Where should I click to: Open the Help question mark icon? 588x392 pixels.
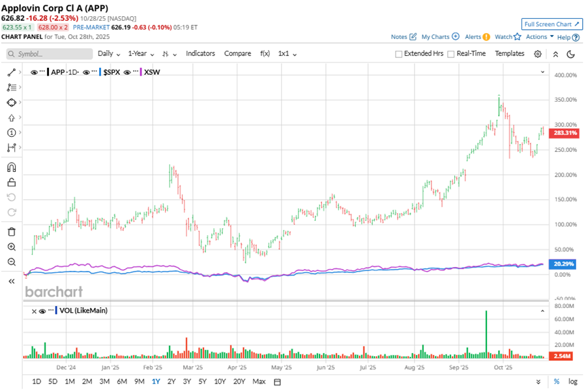point(576,38)
